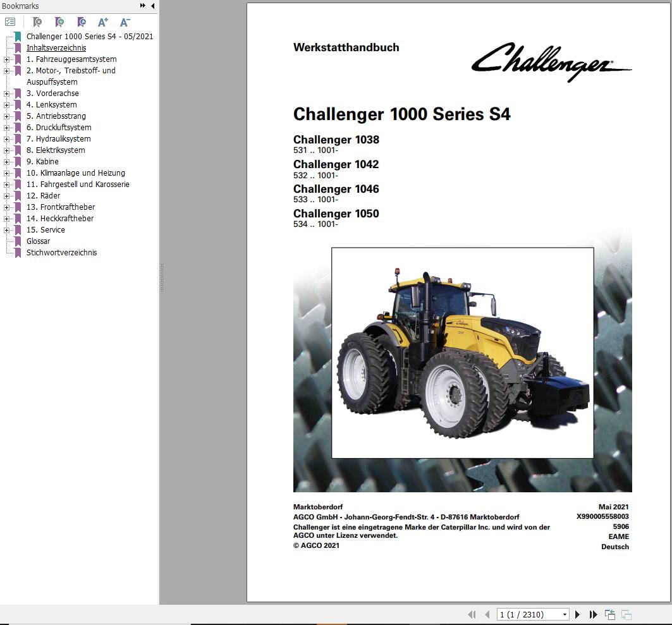Select the Stichwortverzeichnis bookmark
Viewport: 672px width, 625px height.
point(62,253)
